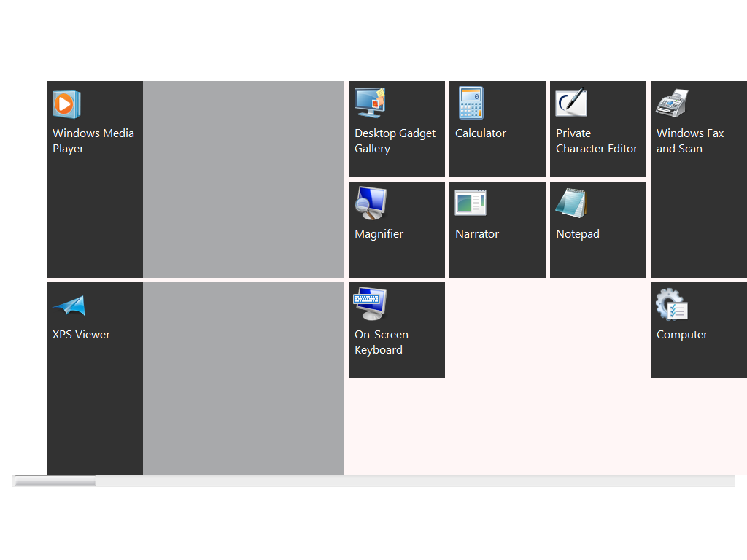Click the "Computer" tile label

[x=682, y=335]
